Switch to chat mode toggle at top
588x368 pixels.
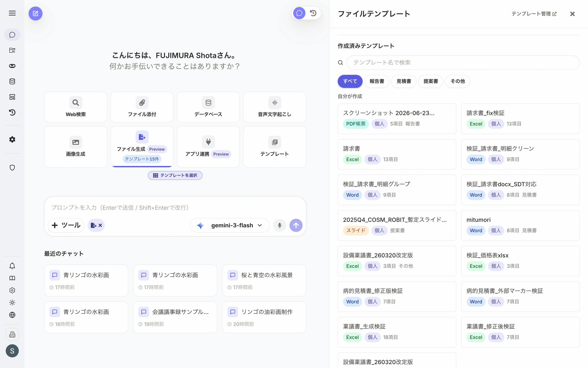299,13
